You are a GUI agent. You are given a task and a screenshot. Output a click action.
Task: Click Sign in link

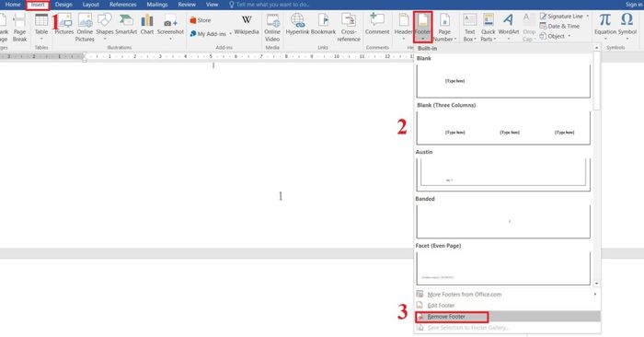point(634,5)
